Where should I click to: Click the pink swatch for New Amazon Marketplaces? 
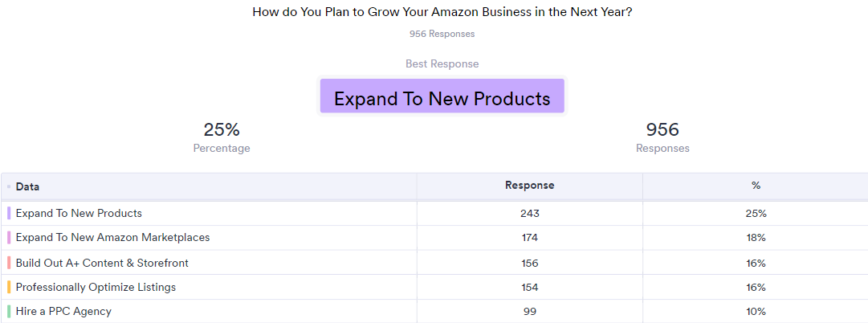(x=9, y=238)
